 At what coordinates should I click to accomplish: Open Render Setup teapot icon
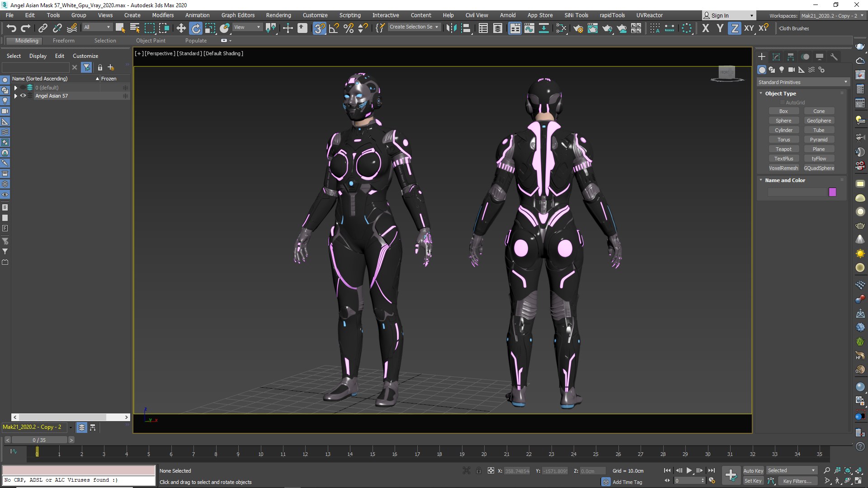coord(578,28)
